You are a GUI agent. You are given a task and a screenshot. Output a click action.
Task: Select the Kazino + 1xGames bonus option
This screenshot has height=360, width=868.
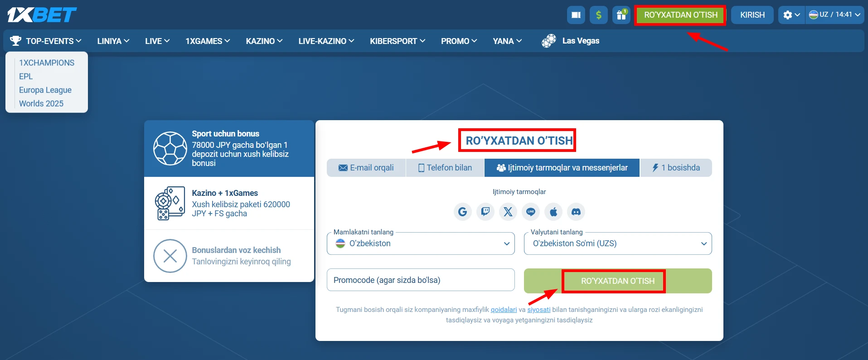[229, 203]
